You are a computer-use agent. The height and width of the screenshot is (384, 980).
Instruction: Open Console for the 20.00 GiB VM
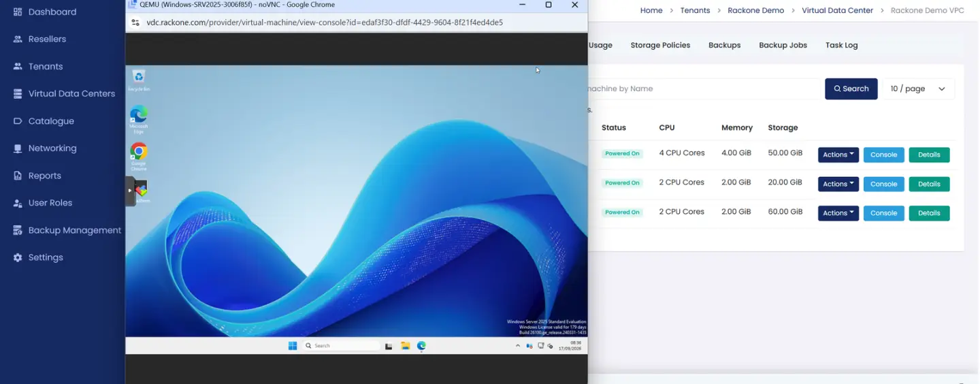(884, 184)
